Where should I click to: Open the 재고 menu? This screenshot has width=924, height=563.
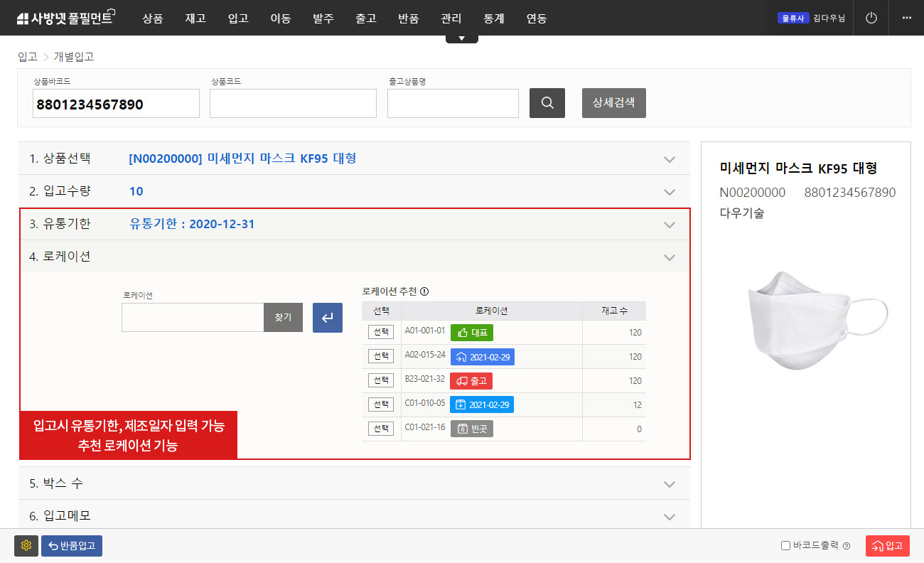tap(195, 18)
